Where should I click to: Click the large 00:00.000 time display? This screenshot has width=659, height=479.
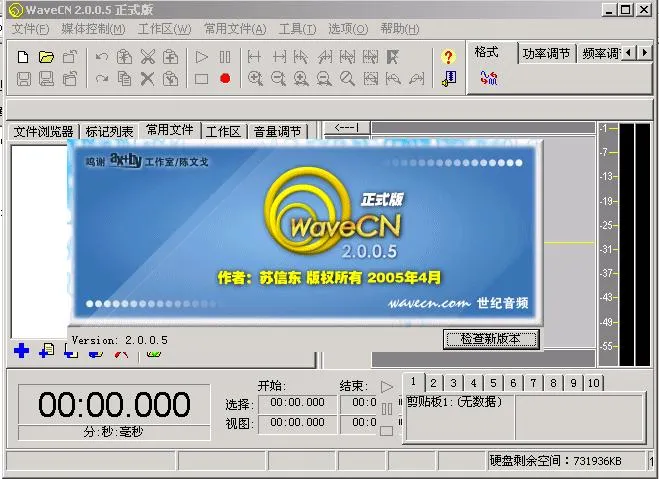[x=114, y=405]
